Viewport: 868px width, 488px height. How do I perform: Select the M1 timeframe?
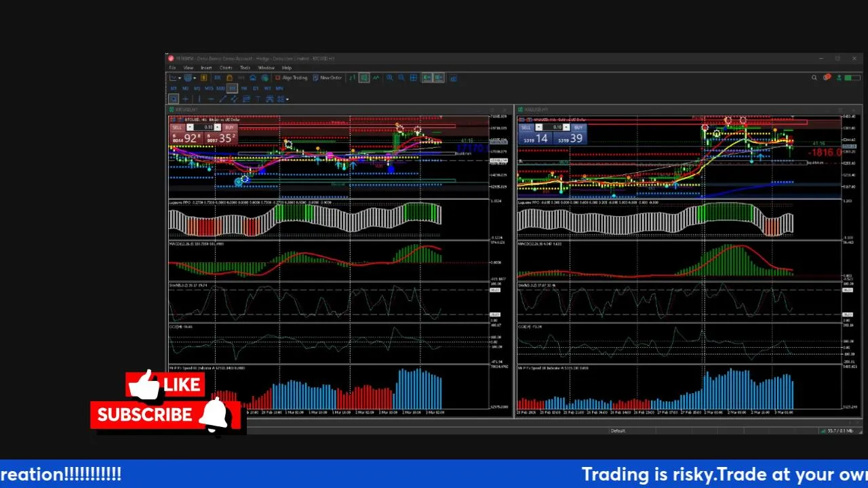(x=174, y=89)
